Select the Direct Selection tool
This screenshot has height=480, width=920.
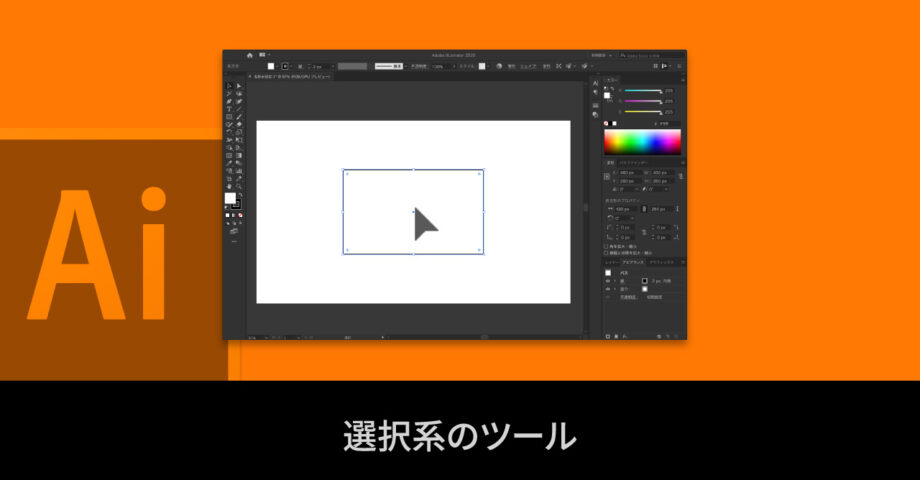tap(238, 86)
